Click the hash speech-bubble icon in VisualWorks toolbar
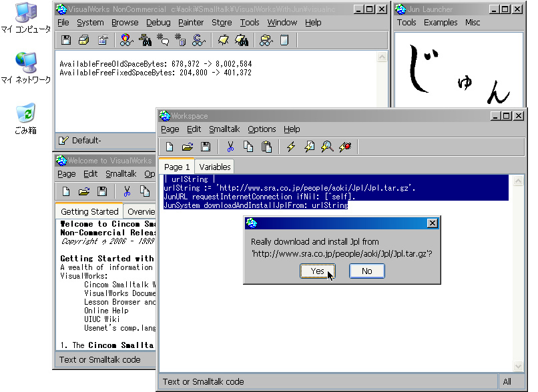 163,40
